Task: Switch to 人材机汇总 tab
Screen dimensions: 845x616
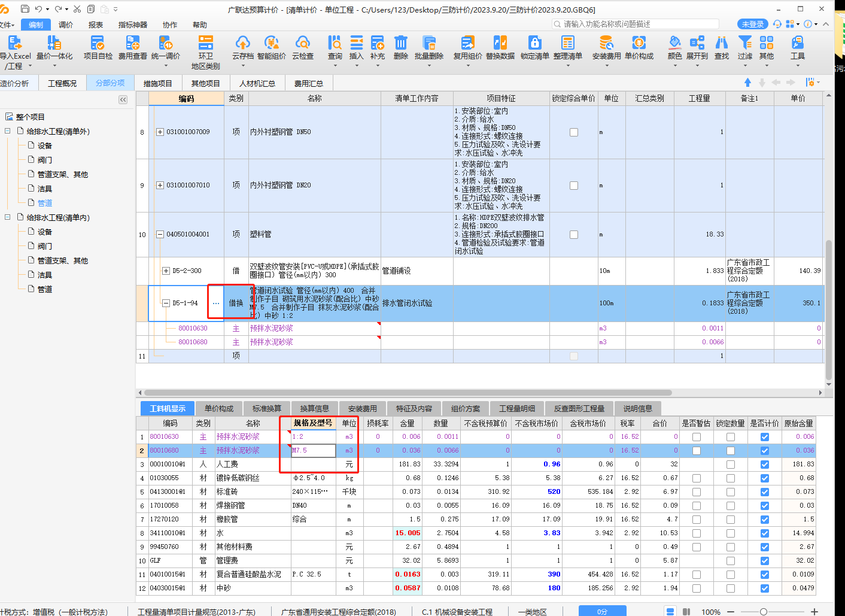Action: 257,83
